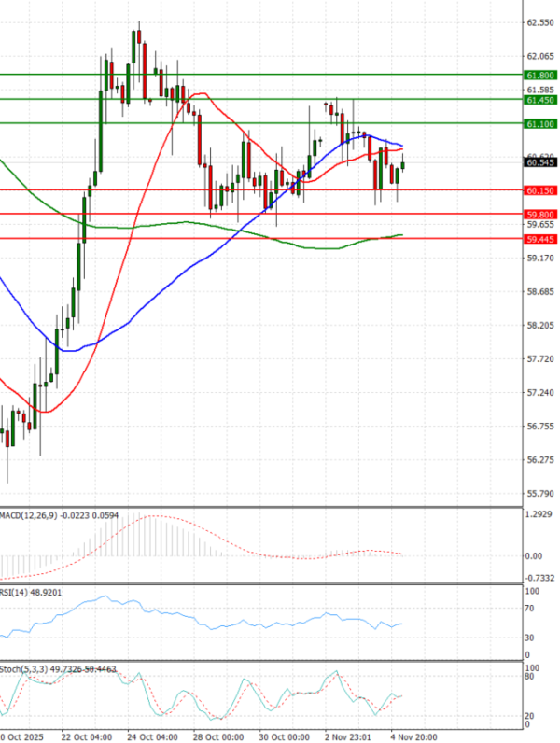Select the 61.450 resistance price tag

tap(540, 99)
